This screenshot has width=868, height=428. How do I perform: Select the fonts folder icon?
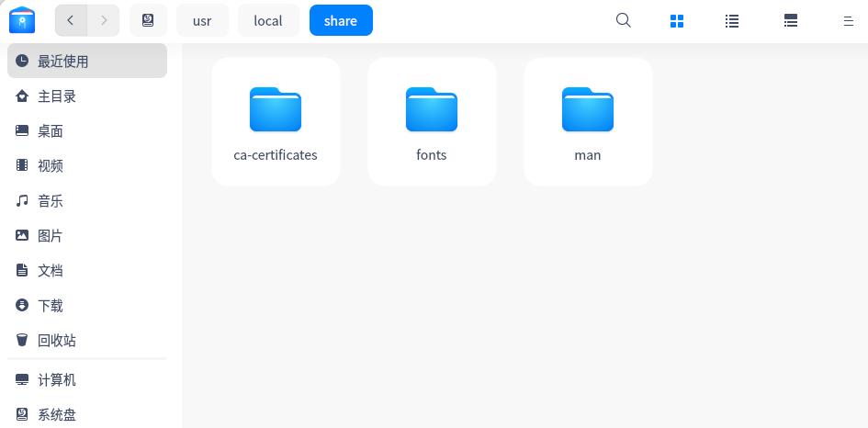pos(431,109)
